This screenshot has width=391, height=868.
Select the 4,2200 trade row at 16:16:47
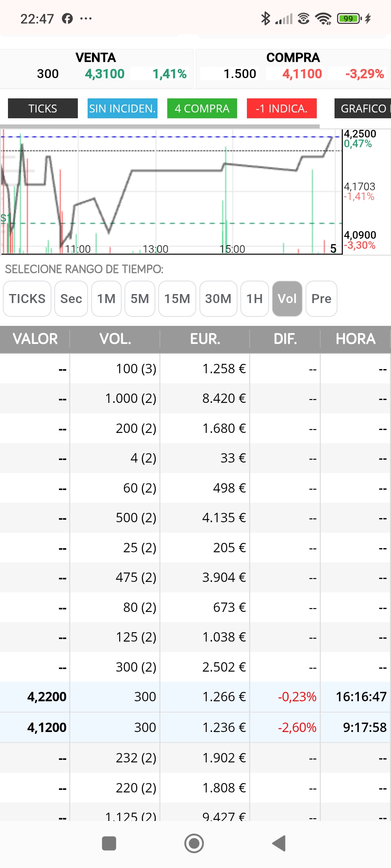coord(195,697)
